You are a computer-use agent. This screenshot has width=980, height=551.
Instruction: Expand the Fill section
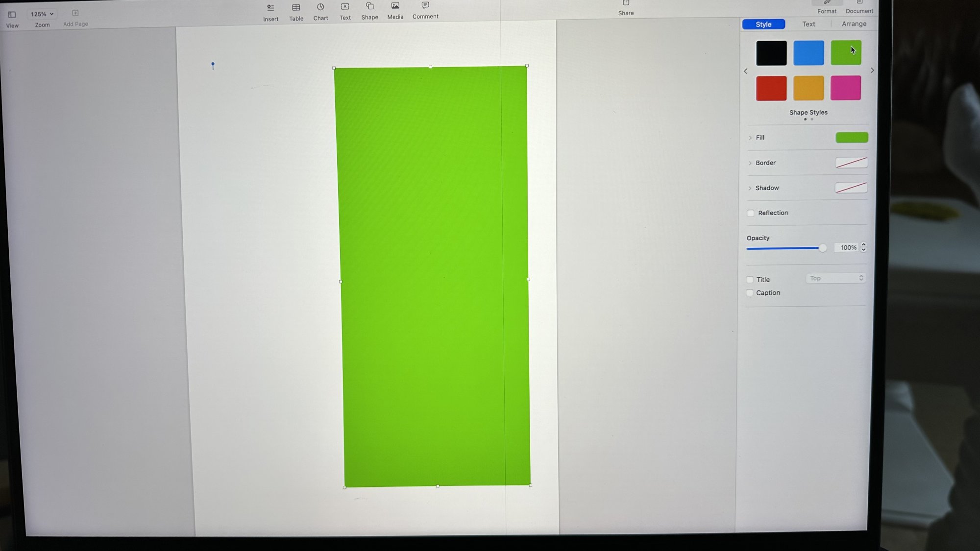click(750, 138)
